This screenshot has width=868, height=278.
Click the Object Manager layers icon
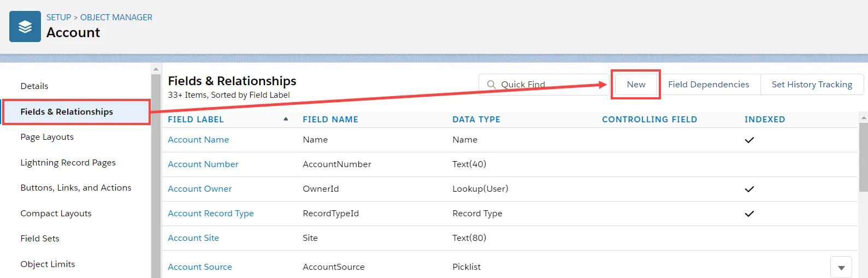pyautogui.click(x=25, y=26)
